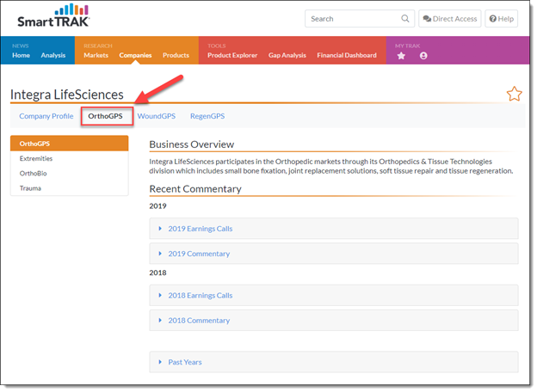Open Product Explorer in the Tools menu
This screenshot has width=537, height=392.
(x=232, y=55)
